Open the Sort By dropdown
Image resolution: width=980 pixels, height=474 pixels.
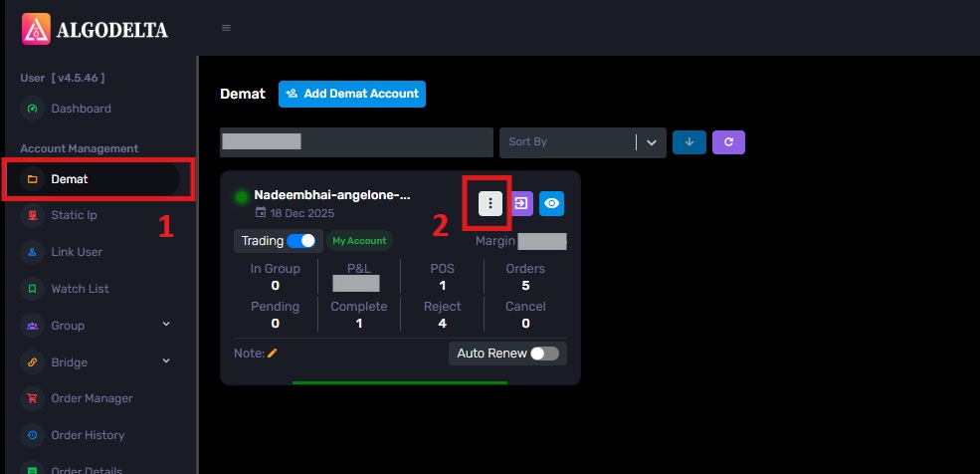pyautogui.click(x=582, y=142)
